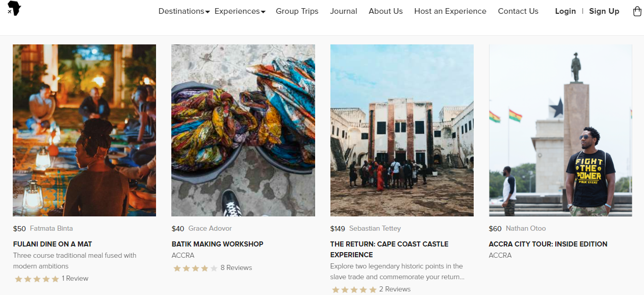Image resolution: width=644 pixels, height=295 pixels.
Task: Click the Africa map logo icon
Action: (14, 8)
